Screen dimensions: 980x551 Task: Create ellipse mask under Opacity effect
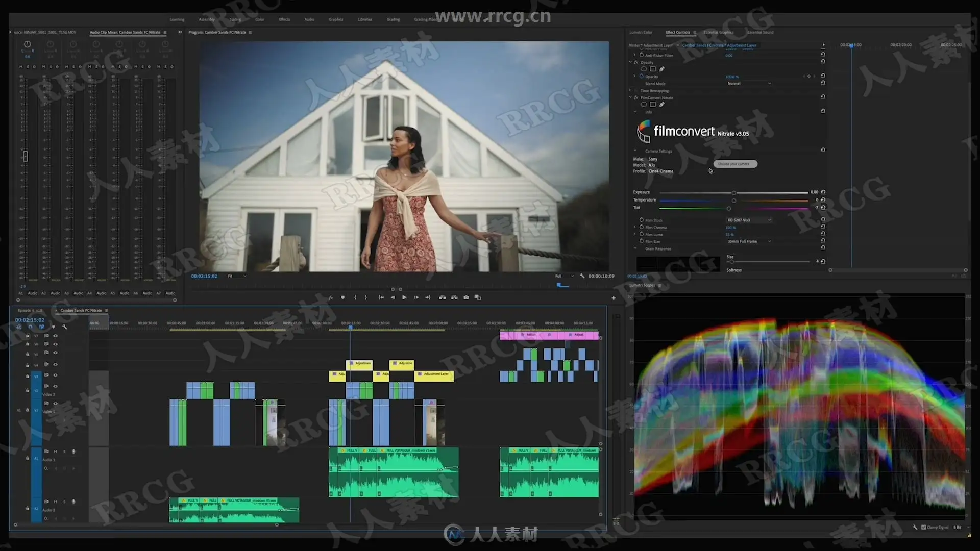[644, 69]
